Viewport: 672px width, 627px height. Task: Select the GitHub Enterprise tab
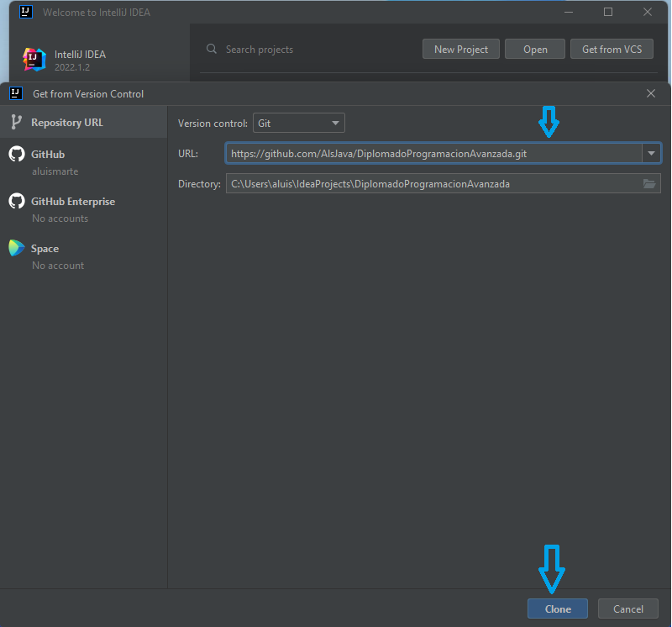pyautogui.click(x=83, y=208)
